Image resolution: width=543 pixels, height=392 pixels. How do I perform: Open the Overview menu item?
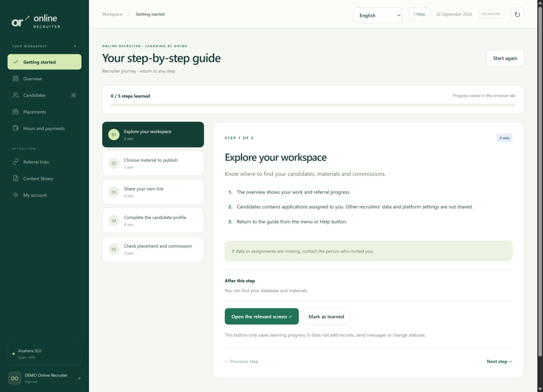(45, 78)
